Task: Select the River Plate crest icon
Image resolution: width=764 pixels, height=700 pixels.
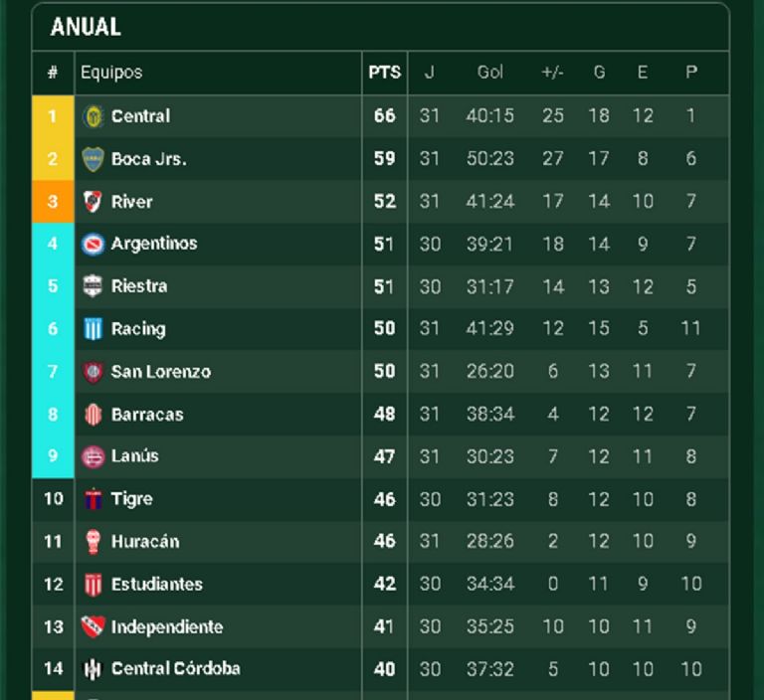Action: 93,202
